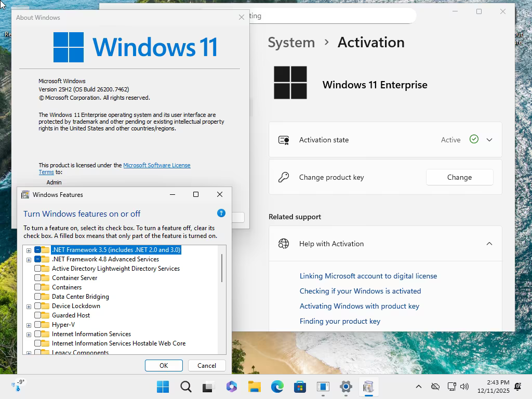Open the clock and date flyout
532x399 pixels.
[x=494, y=387]
